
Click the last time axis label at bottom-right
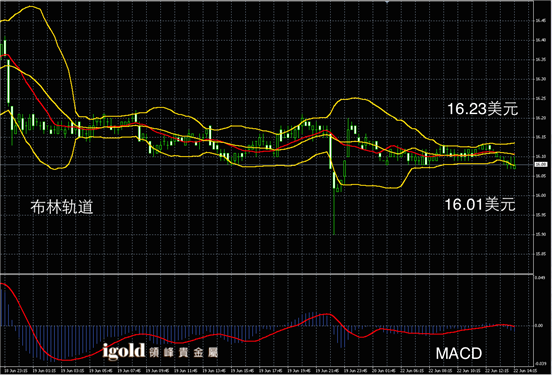(525, 370)
